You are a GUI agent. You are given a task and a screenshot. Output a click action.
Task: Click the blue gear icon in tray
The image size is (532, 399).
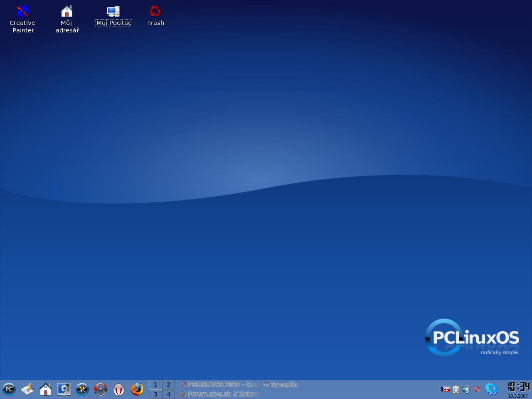point(491,389)
